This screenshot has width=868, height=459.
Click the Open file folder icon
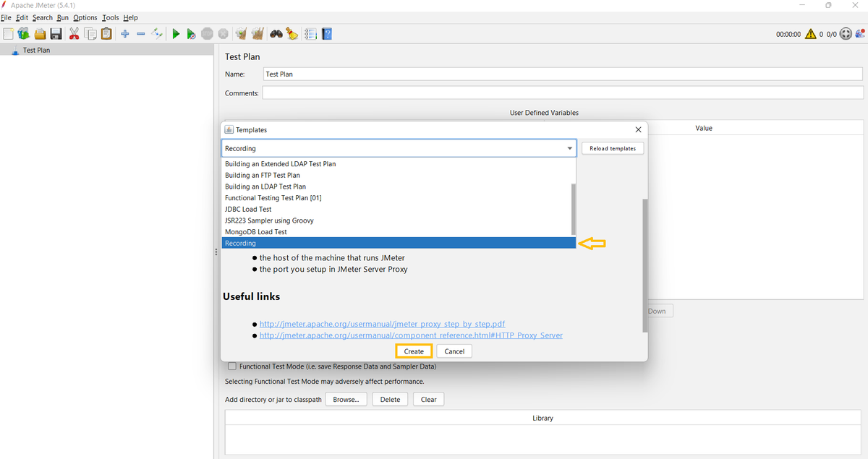tap(40, 34)
